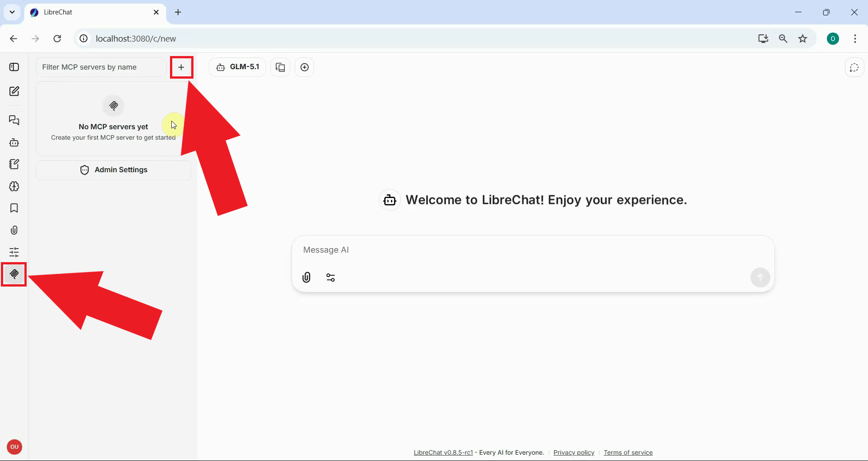Toggle the sidebar panel icon
The image size is (868, 461).
[14, 67]
